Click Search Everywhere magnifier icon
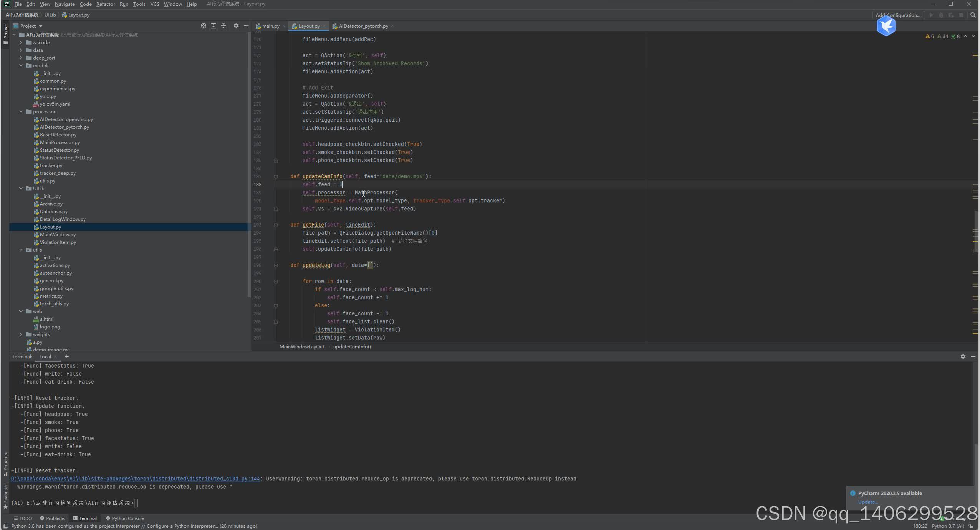The image size is (980, 530). point(973,15)
